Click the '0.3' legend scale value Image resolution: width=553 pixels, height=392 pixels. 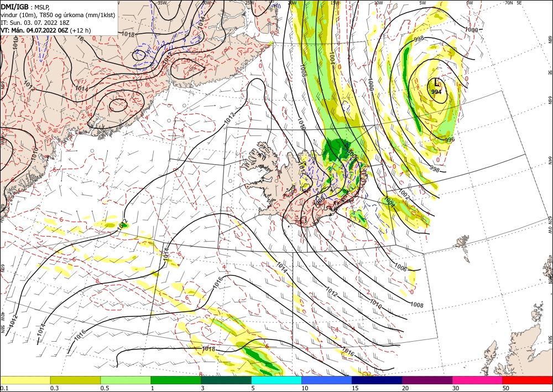(x=54, y=388)
